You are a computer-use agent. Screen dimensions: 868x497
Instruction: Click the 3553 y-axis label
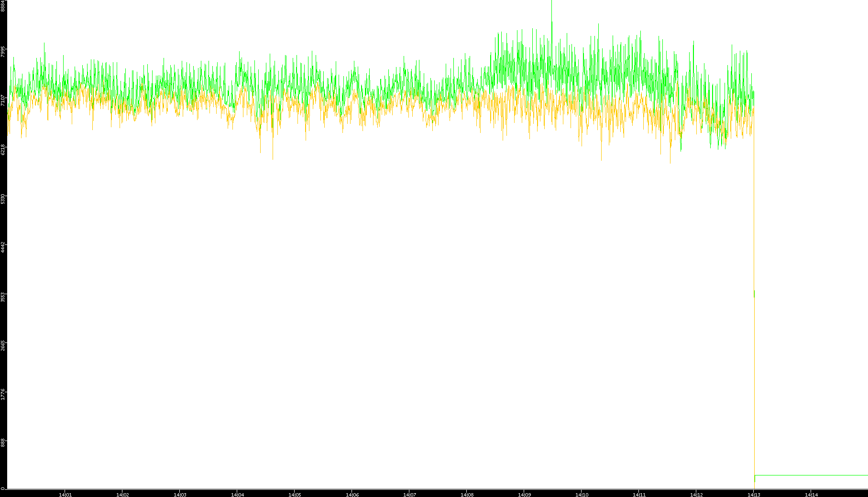(x=3, y=297)
